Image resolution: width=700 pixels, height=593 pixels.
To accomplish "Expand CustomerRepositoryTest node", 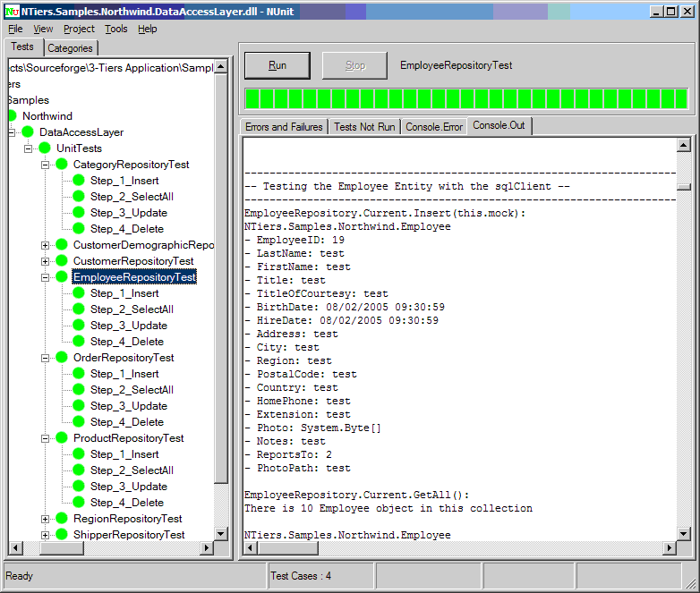I will coord(45,261).
